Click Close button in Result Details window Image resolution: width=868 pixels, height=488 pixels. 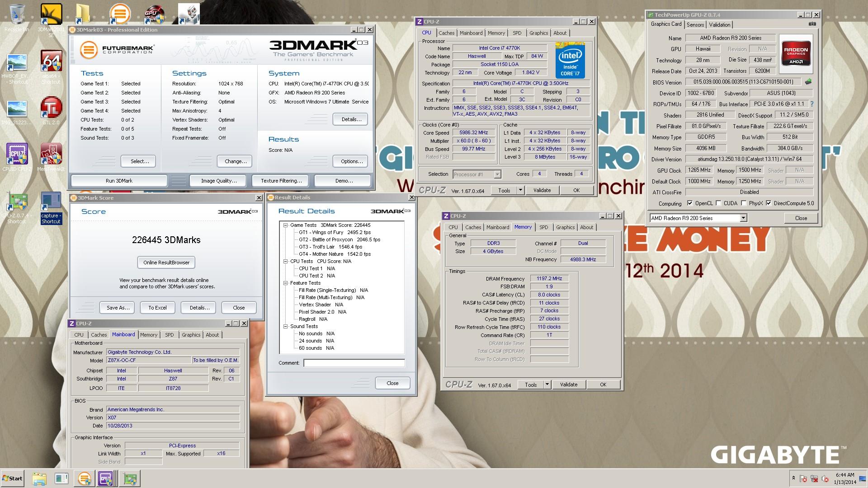392,383
